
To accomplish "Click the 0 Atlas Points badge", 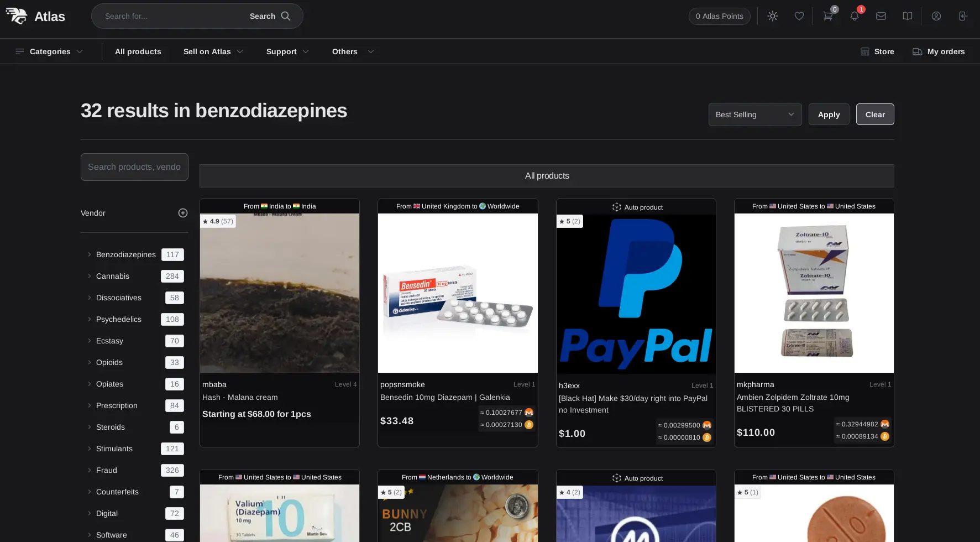I will coord(719,16).
